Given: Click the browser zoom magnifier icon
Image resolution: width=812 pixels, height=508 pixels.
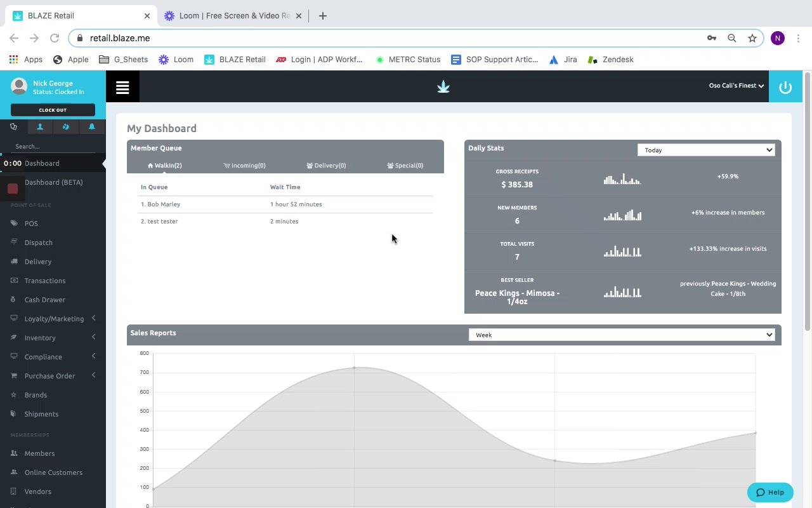Looking at the screenshot, I should (x=732, y=38).
